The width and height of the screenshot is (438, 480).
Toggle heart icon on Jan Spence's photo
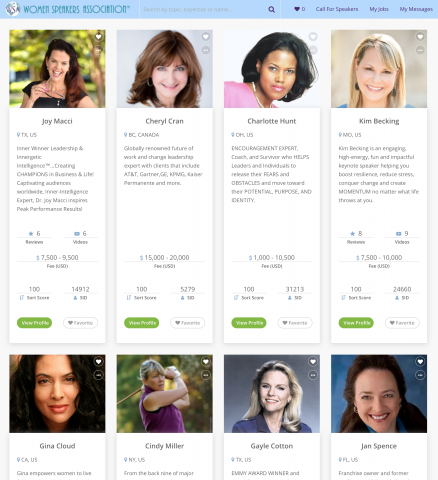tap(420, 362)
